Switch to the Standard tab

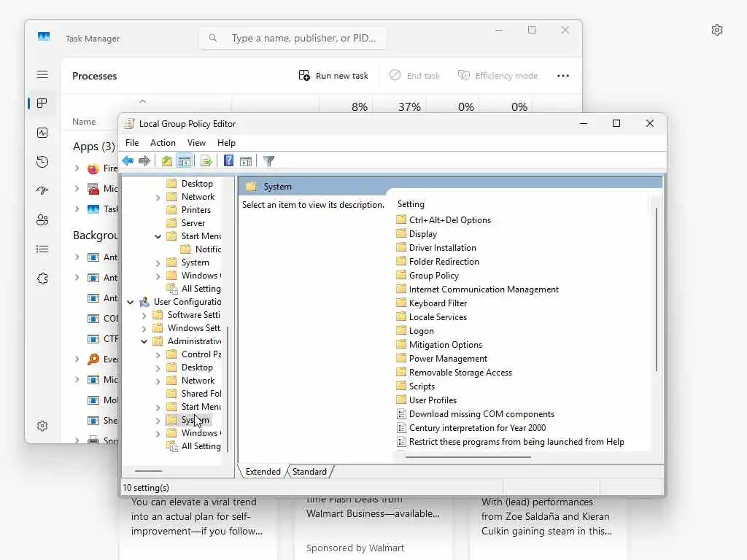(x=309, y=472)
